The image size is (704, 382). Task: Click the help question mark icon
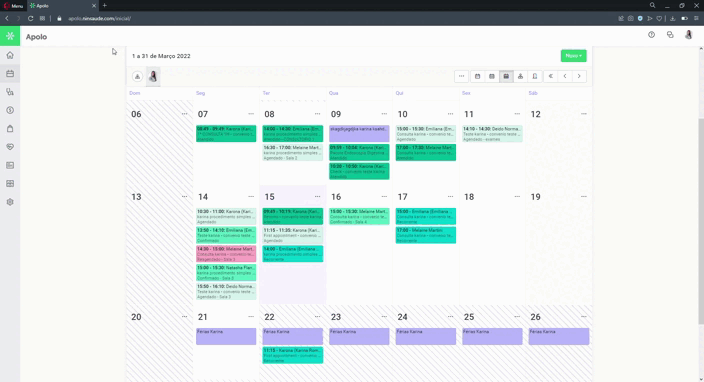651,35
